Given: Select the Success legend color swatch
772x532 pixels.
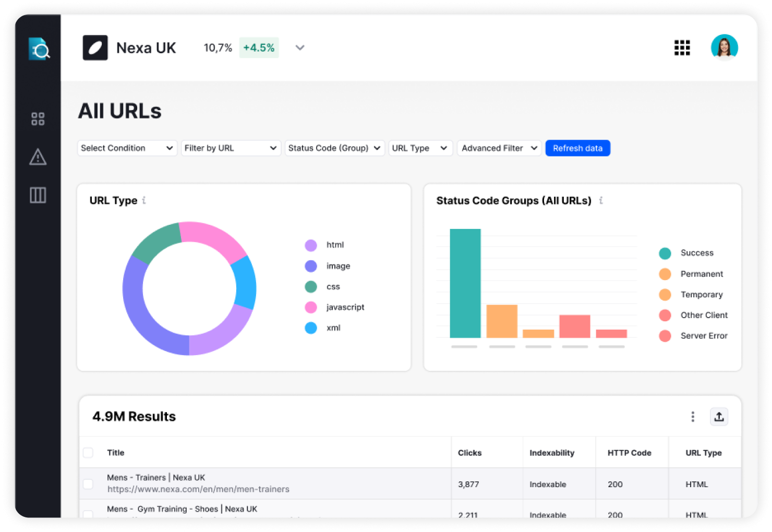Looking at the screenshot, I should coord(665,253).
